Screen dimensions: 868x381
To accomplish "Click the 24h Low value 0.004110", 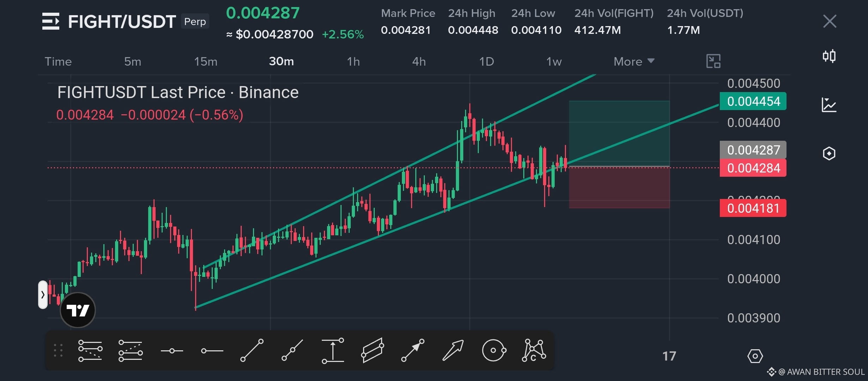I will pyautogui.click(x=536, y=30).
